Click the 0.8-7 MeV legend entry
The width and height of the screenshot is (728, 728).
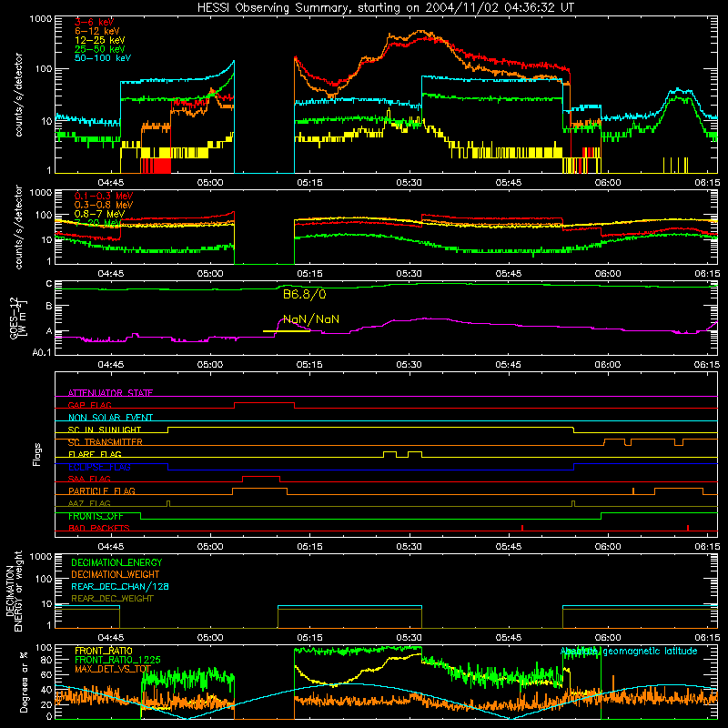pyautogui.click(x=99, y=214)
